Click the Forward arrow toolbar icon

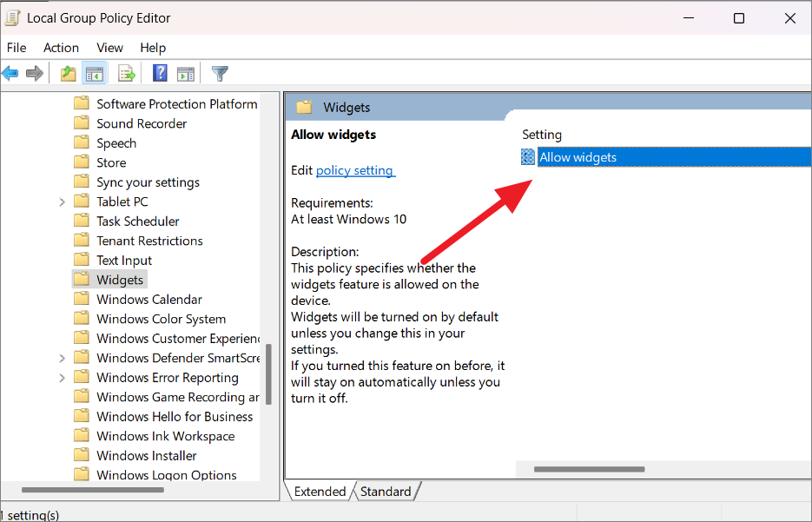pos(35,74)
